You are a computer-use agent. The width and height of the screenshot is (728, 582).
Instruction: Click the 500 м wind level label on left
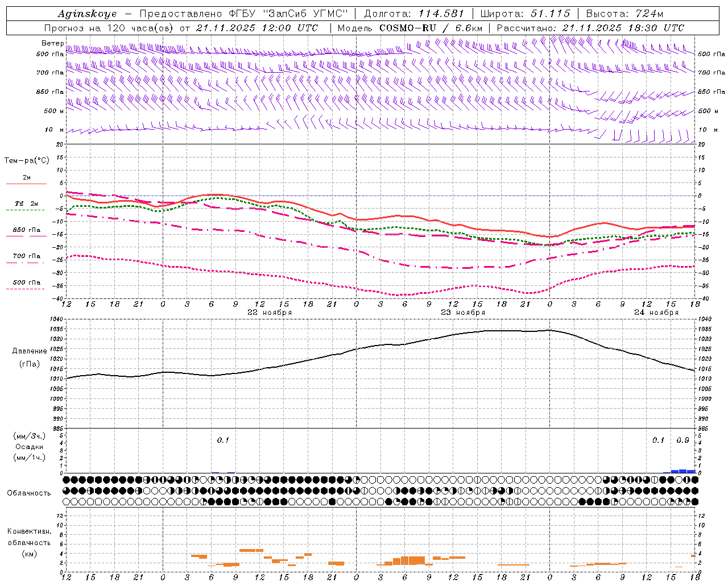[x=54, y=111]
